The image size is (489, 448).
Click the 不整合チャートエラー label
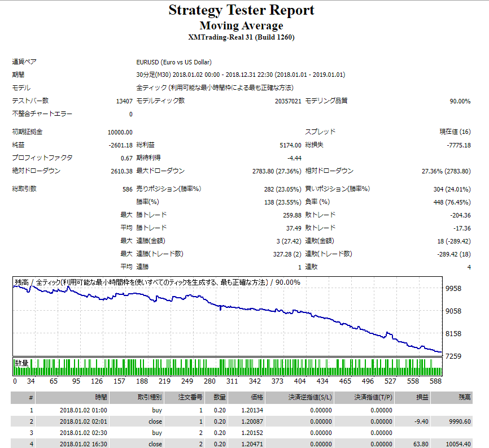(42, 114)
